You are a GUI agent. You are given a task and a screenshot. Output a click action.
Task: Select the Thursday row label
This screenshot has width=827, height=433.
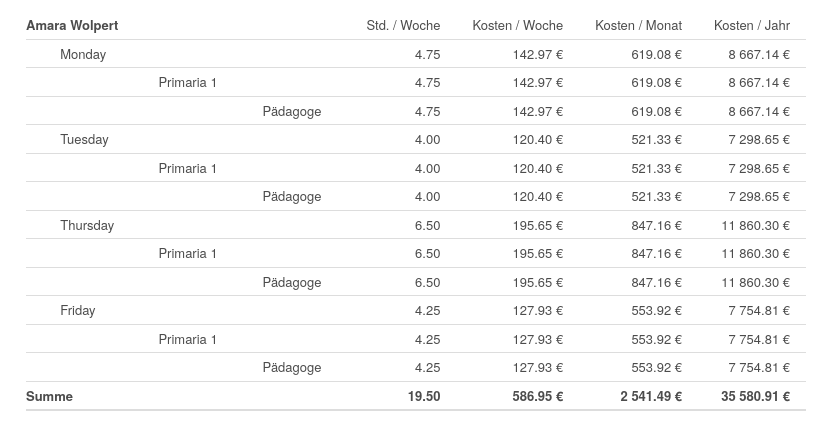tap(87, 225)
